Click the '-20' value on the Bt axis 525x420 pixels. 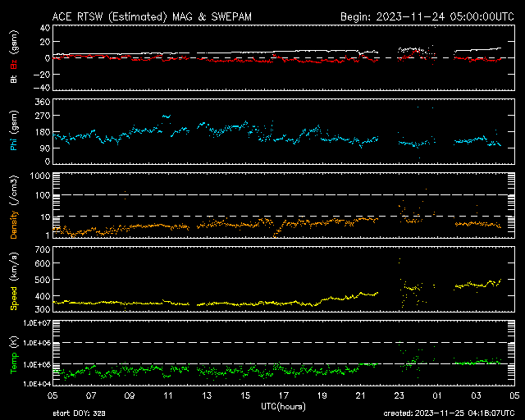42,75
